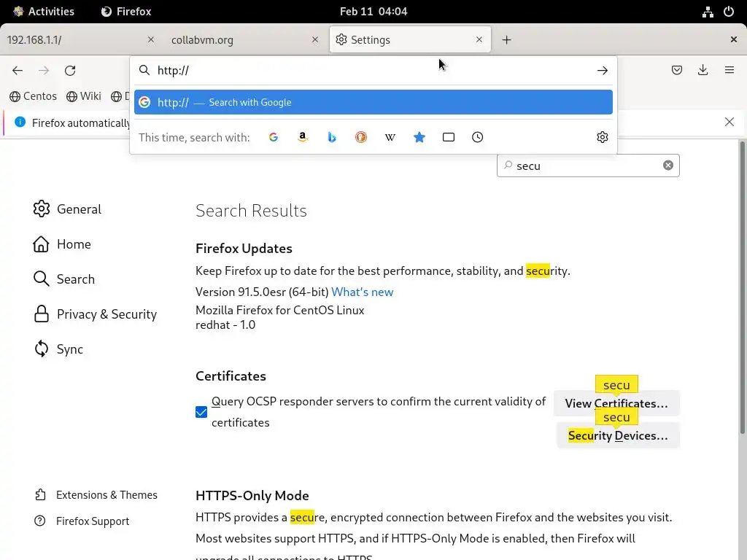
Task: Search this time with Amazon
Action: tap(303, 137)
